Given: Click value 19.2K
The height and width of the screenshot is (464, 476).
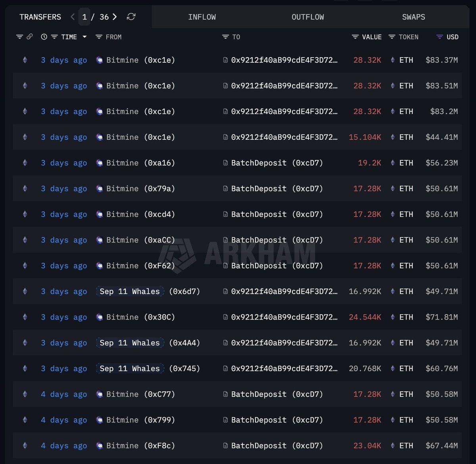Looking at the screenshot, I should click(369, 163).
